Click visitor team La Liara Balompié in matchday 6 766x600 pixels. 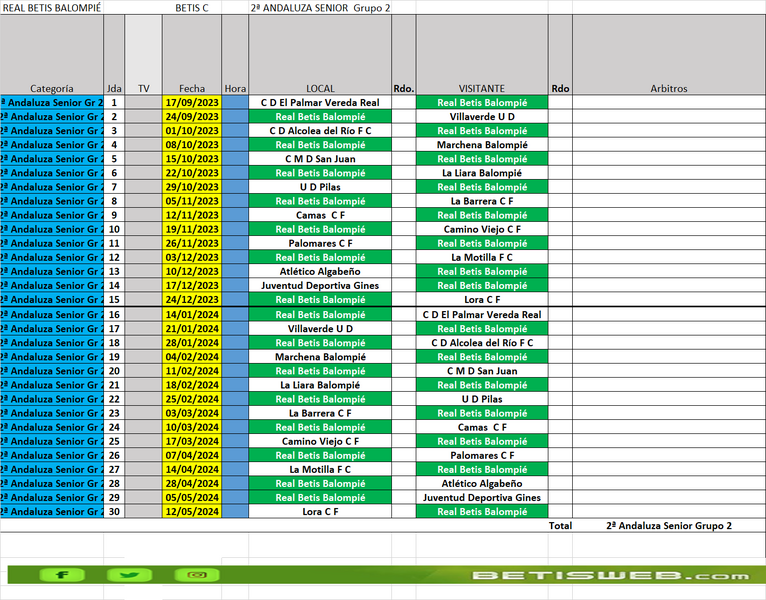pyautogui.click(x=482, y=173)
